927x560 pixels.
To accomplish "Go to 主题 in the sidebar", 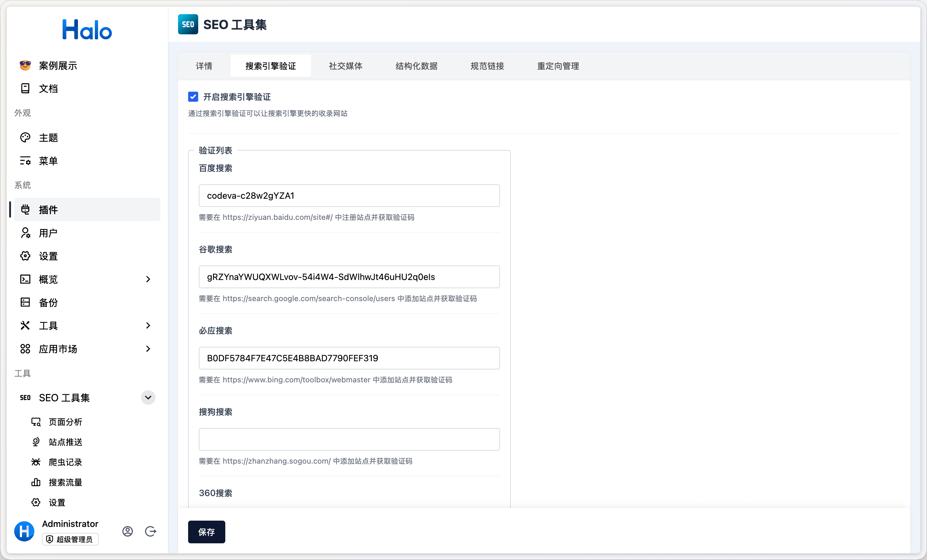I will click(x=87, y=138).
